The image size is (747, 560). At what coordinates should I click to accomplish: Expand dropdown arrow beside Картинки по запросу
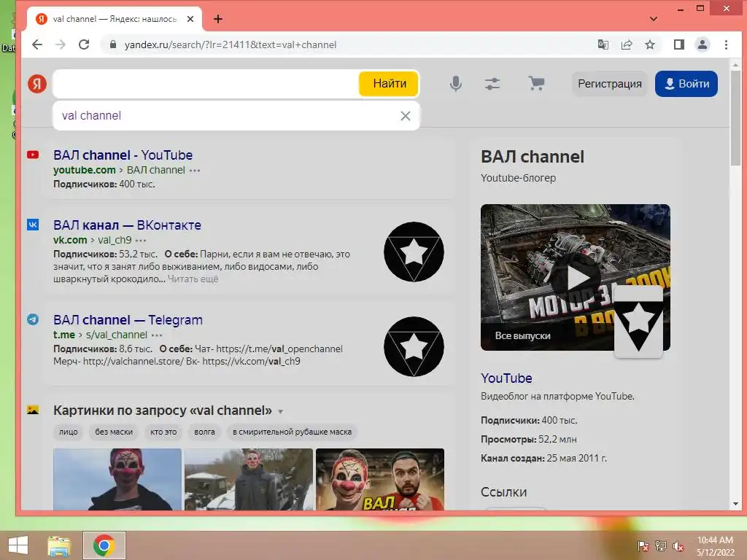click(x=281, y=411)
